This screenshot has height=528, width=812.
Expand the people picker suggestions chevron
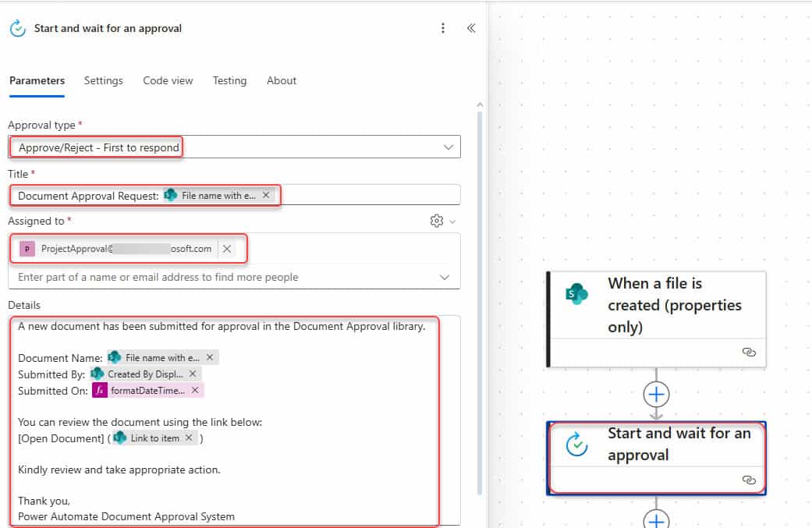point(445,277)
